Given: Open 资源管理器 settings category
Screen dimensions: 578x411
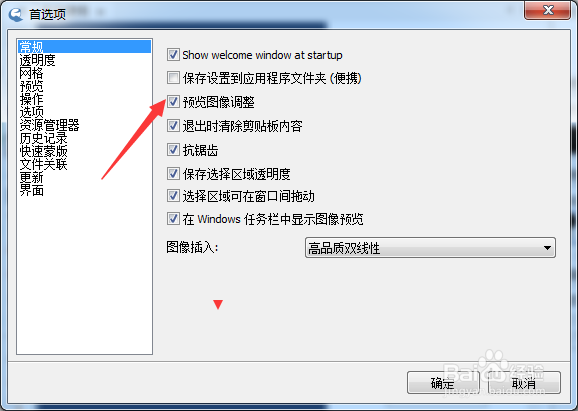Looking at the screenshot, I should 49,125.
